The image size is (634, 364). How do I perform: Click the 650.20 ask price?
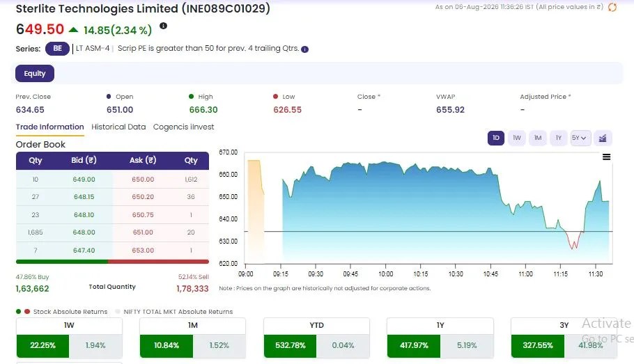[x=143, y=197]
